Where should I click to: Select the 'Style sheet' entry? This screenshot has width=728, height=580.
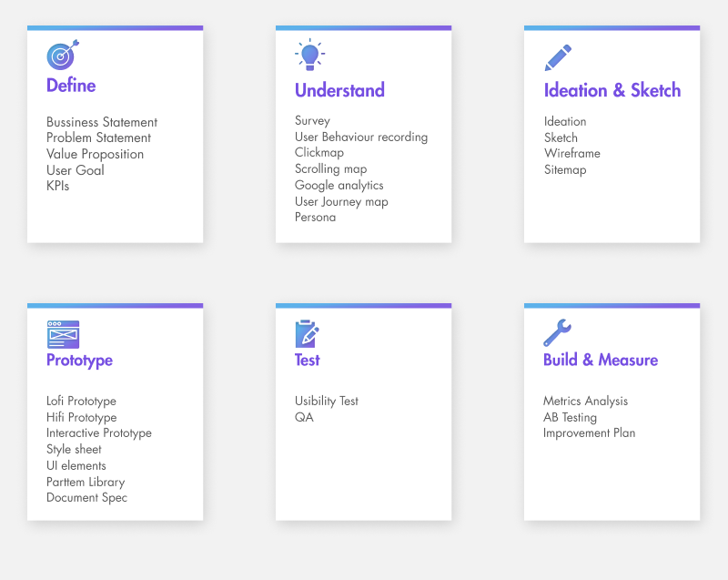(74, 450)
